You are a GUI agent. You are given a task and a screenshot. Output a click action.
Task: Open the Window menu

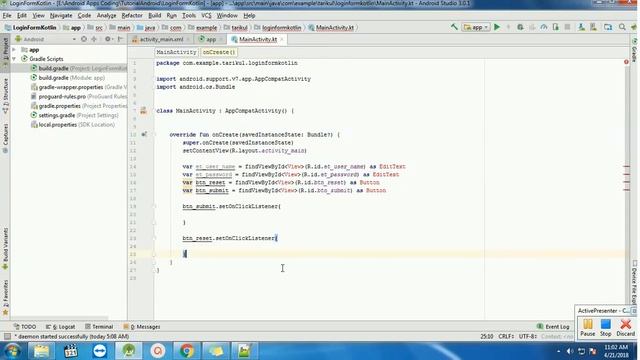(x=227, y=16)
